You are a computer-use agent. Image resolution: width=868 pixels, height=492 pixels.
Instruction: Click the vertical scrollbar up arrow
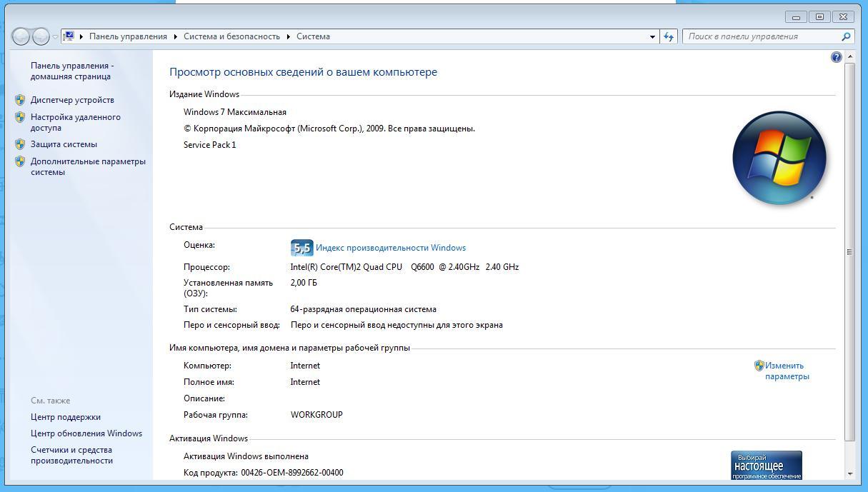(x=849, y=57)
